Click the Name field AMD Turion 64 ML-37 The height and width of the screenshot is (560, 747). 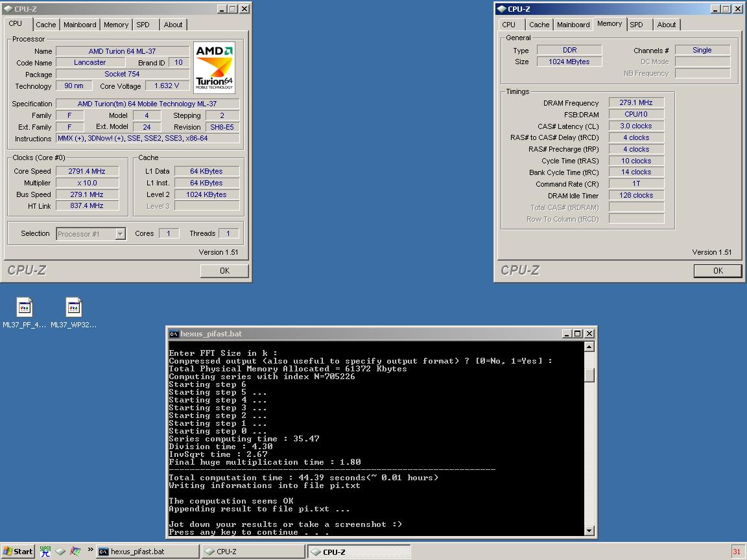click(123, 51)
